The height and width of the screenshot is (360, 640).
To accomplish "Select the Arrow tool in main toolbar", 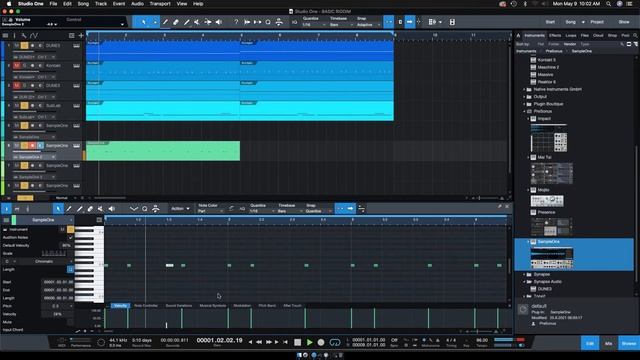I will point(144,22).
